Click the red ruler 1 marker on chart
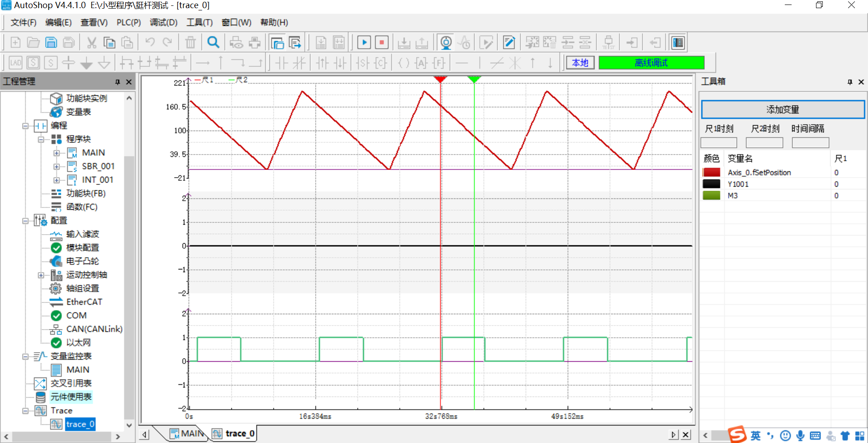Screen dimensions: 868x443 coord(440,80)
